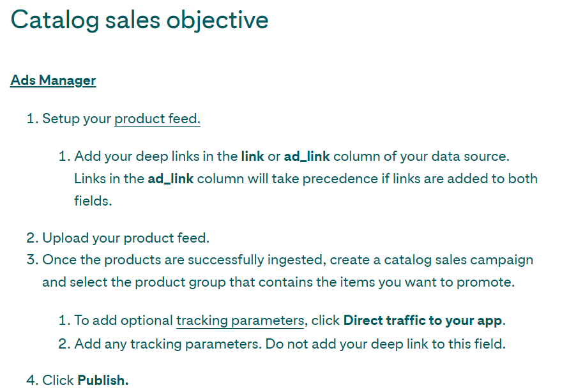Click the text "Setup your" in step one
This screenshot has height=392, width=576.
[77, 119]
